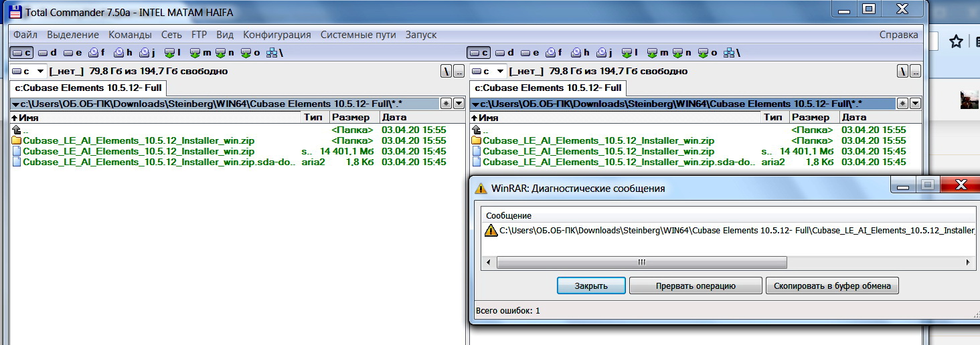Go to root directory in left panel
The width and height of the screenshot is (980, 345).
(446, 71)
